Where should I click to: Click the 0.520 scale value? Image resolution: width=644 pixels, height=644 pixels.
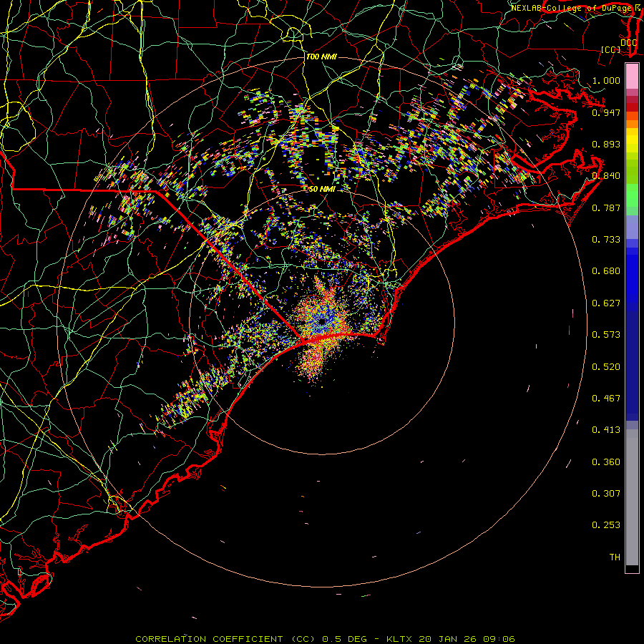(x=606, y=367)
